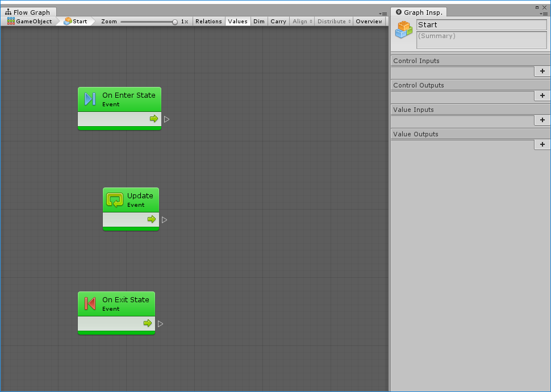Add a new Value Output
551x392 pixels.
coord(542,144)
